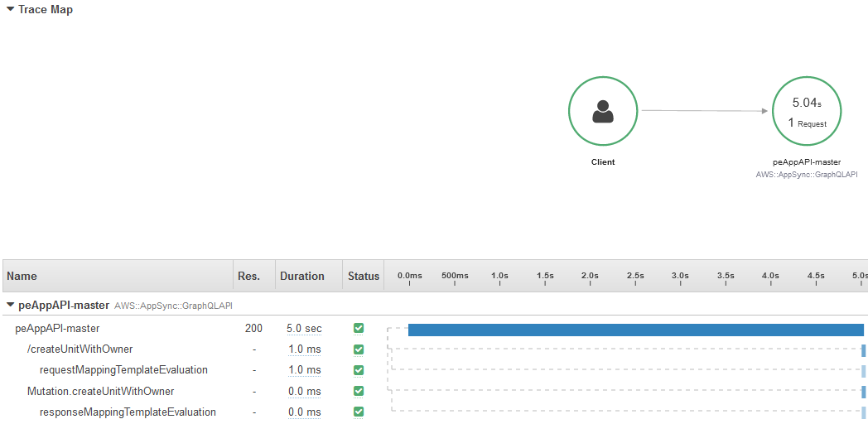Collapse the Trace Map section
This screenshot has height=424, width=868.
click(x=11, y=9)
